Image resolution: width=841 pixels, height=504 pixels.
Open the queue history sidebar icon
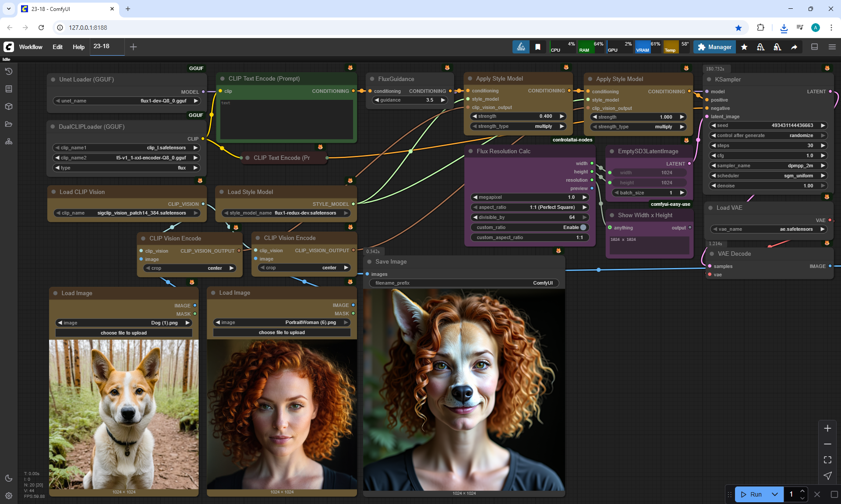click(x=9, y=71)
